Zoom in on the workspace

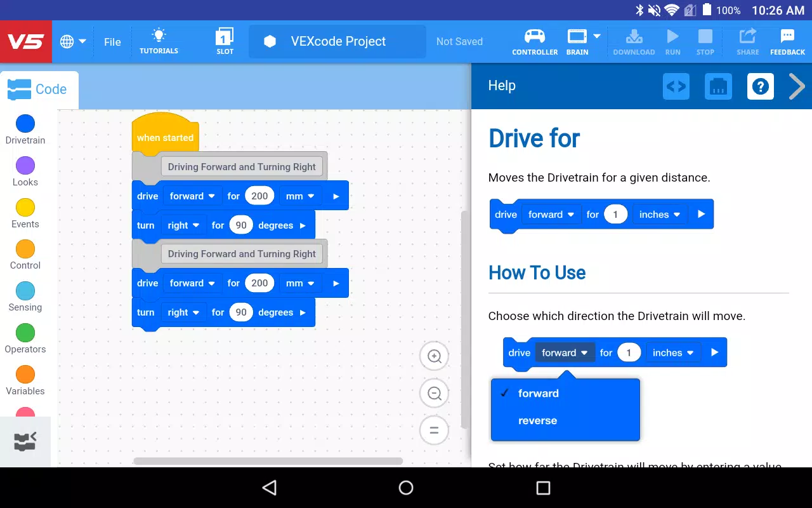(435, 356)
